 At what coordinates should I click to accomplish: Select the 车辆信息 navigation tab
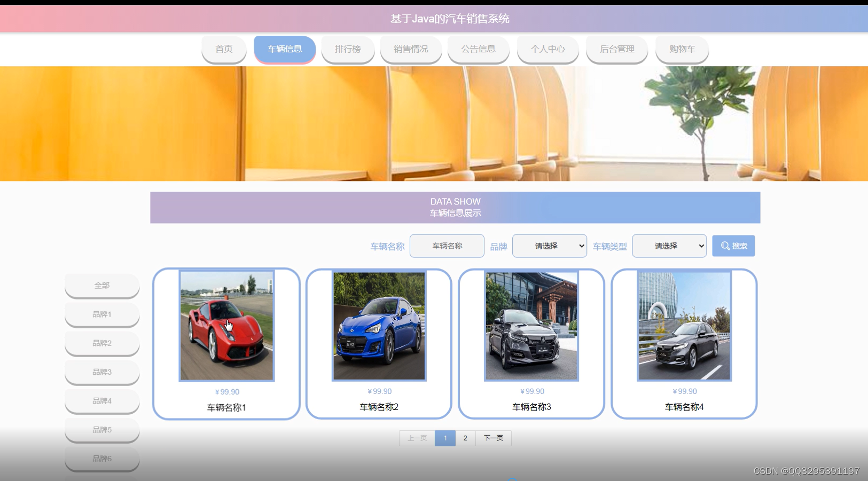pyautogui.click(x=285, y=49)
